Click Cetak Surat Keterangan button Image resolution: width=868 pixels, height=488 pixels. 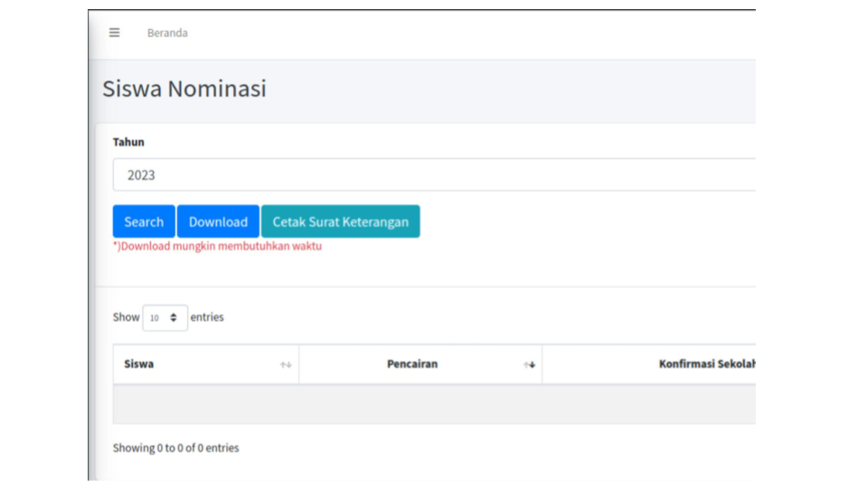coord(341,222)
